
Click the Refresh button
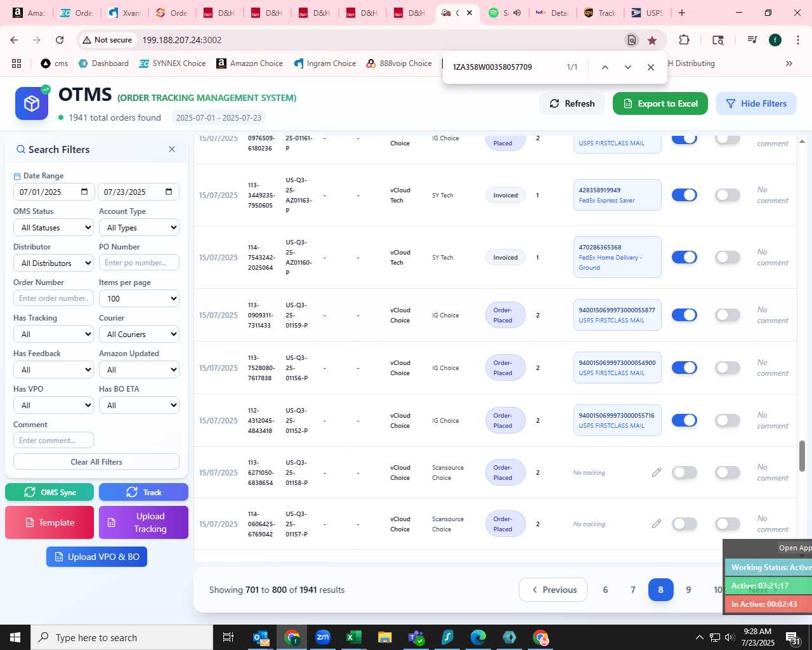572,103
